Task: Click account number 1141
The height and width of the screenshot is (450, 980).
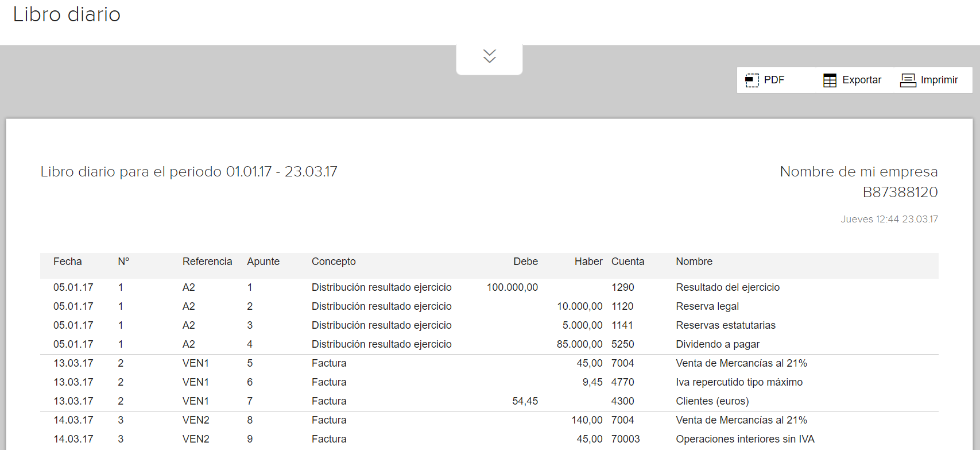Action: click(x=622, y=325)
